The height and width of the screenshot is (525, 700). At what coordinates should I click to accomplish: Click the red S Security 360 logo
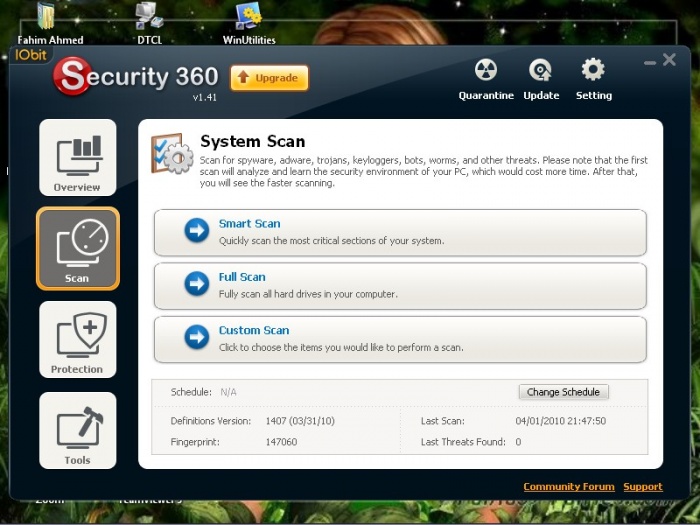71,76
